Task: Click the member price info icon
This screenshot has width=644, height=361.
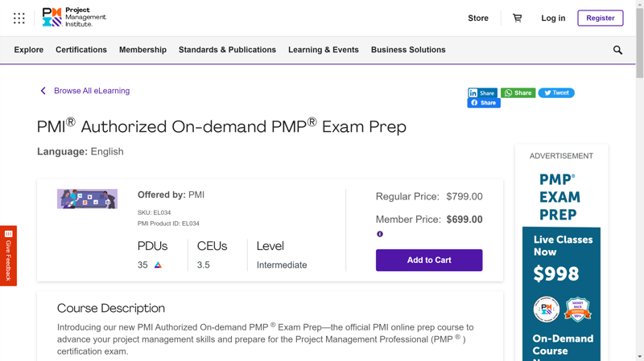Action: (x=380, y=234)
